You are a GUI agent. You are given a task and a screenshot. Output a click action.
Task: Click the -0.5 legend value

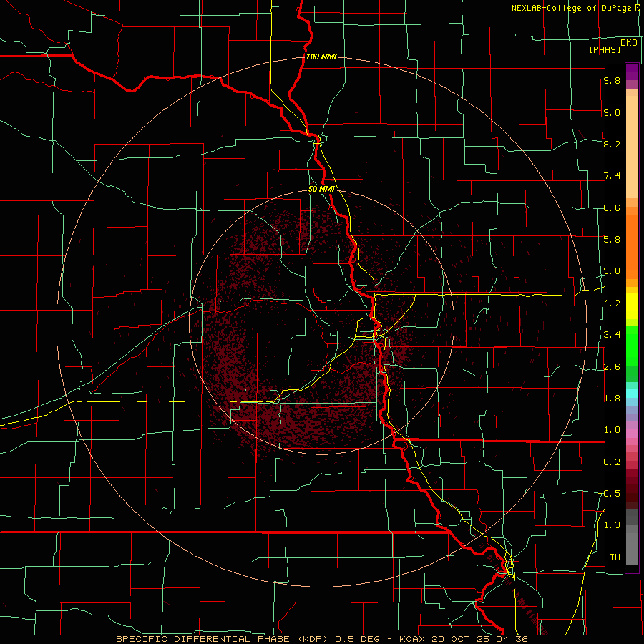coord(610,493)
